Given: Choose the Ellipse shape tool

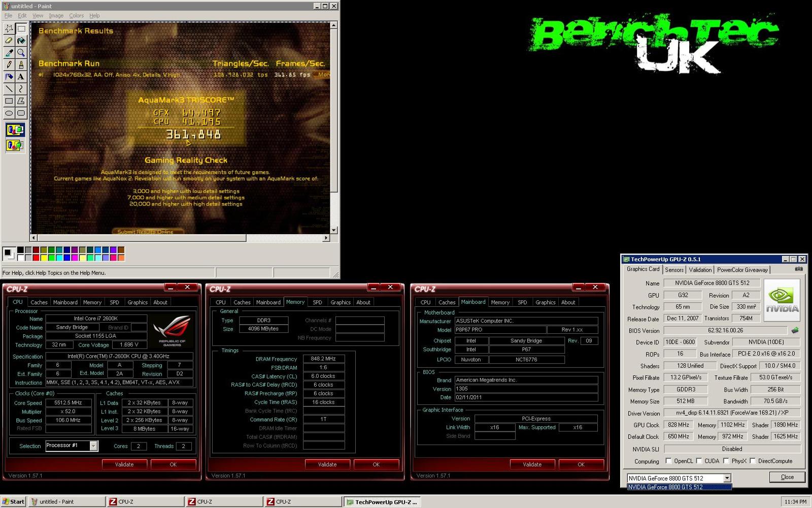Looking at the screenshot, I should point(9,113).
